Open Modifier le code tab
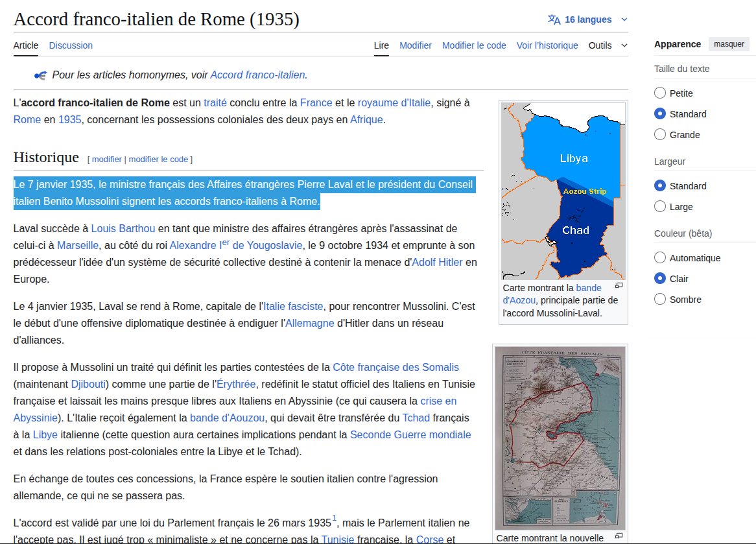 pos(474,45)
